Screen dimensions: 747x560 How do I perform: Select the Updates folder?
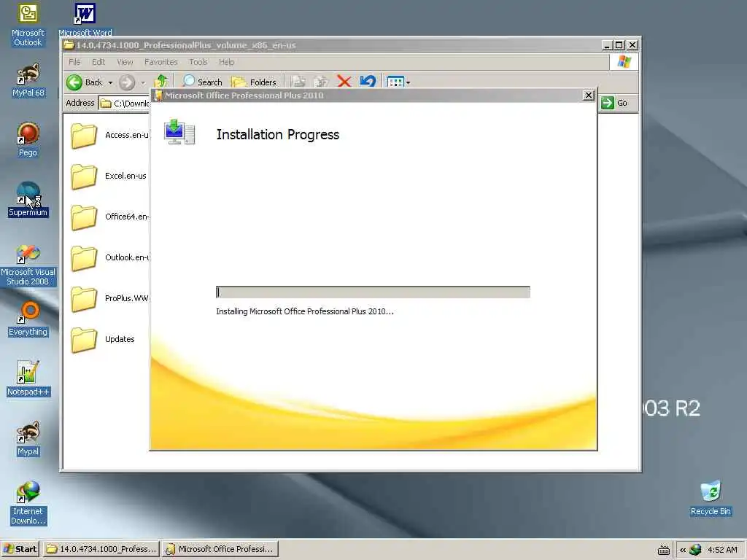[x=102, y=340]
